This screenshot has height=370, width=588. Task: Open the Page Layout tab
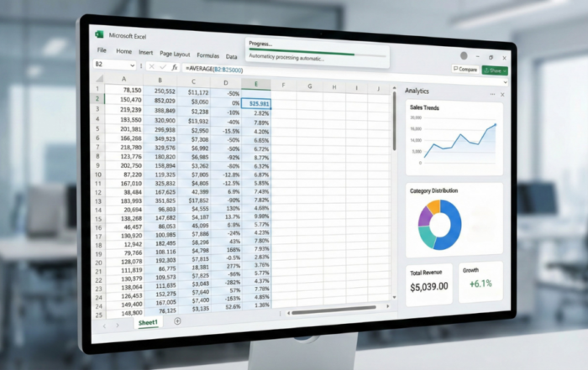[x=175, y=54]
